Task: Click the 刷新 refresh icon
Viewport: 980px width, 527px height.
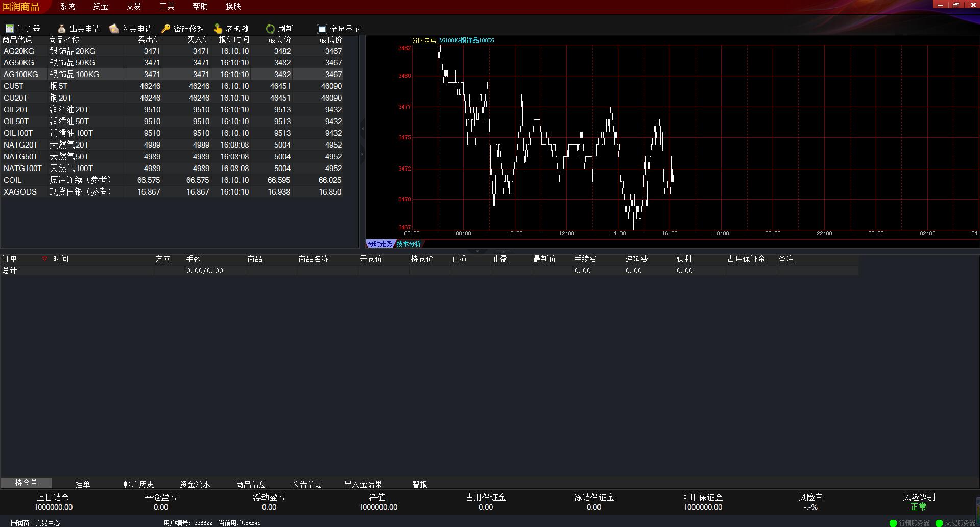Action: [x=270, y=29]
